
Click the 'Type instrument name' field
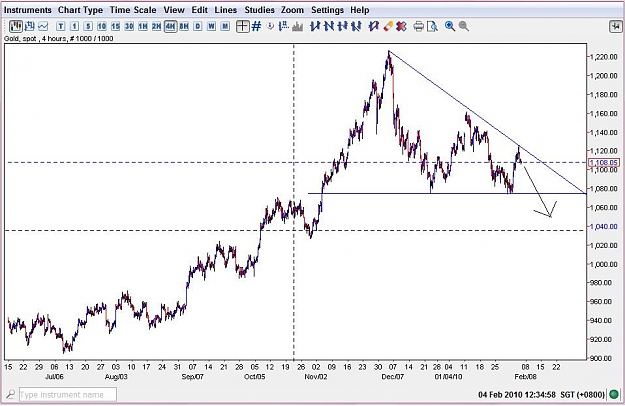point(68,394)
